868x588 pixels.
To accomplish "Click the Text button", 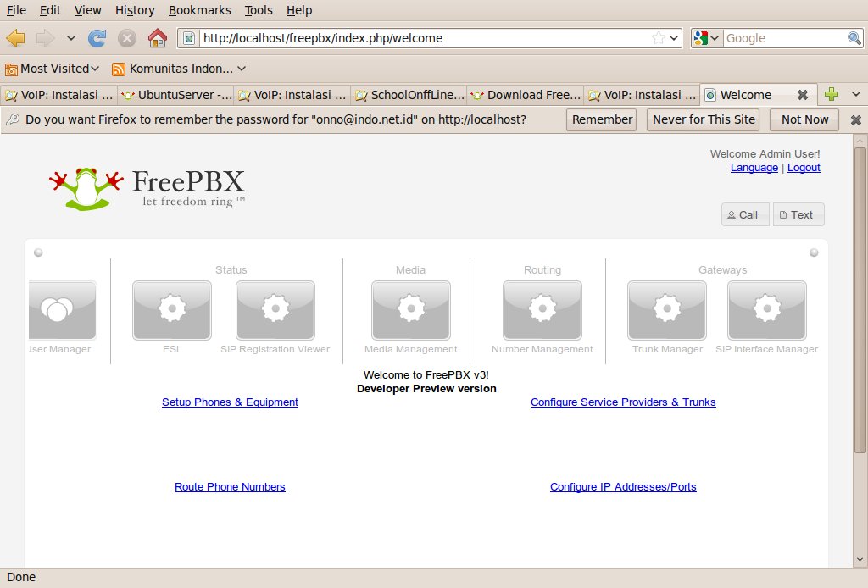I will tap(798, 214).
